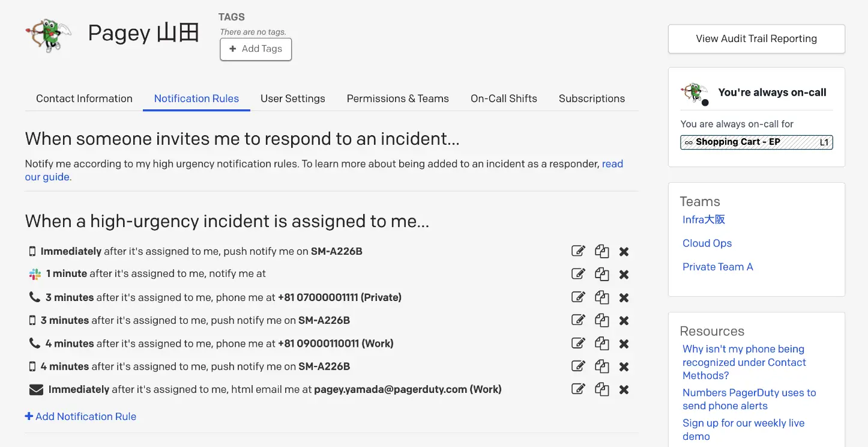868x447 pixels.
Task: Open the Infra大阪 team link
Action: click(x=704, y=220)
